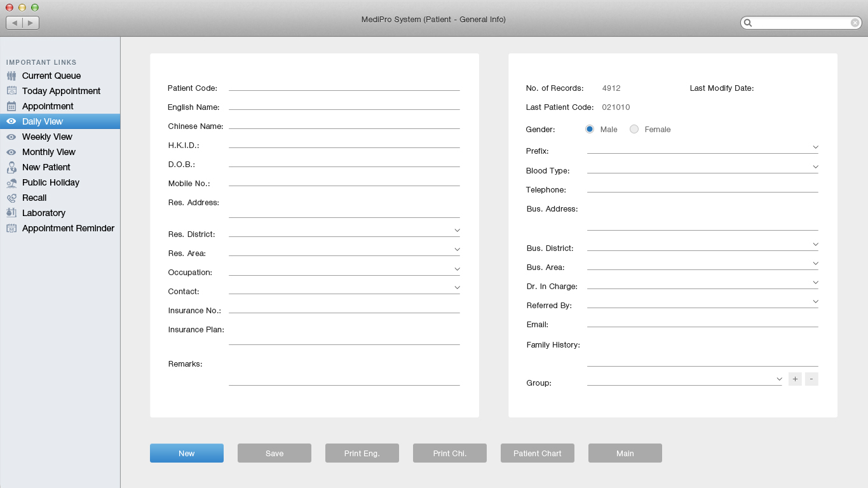Viewport: 868px width, 488px height.
Task: Click the Current Queue people icon
Action: [11, 76]
